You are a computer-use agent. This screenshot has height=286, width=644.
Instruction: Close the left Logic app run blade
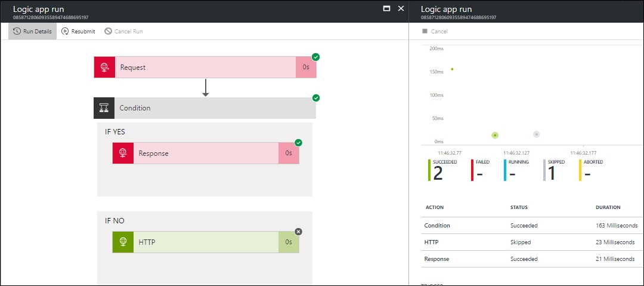pyautogui.click(x=401, y=8)
